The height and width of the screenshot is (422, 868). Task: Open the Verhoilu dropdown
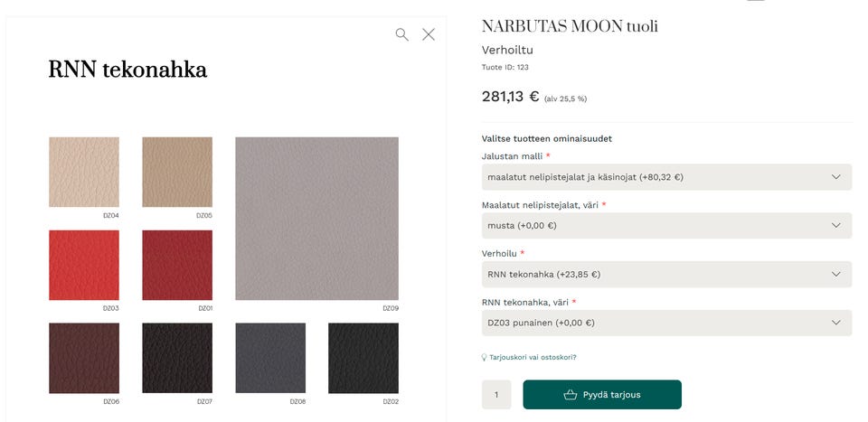(666, 275)
